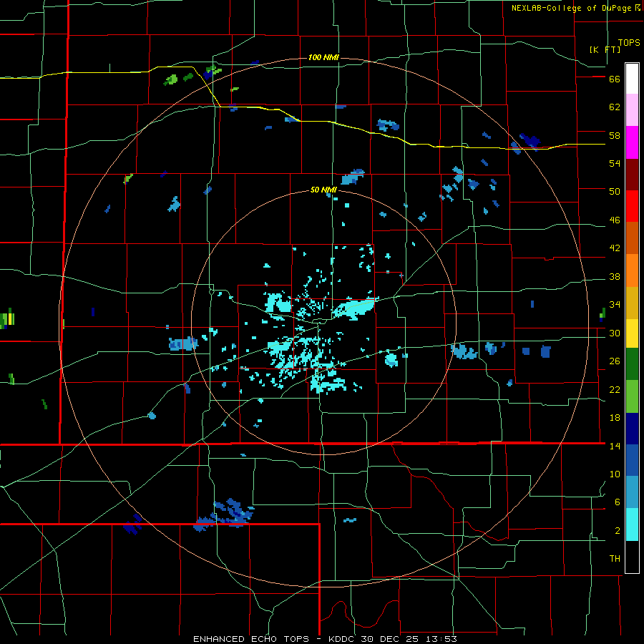Click the medium blue swatch between 10 and 14
644x644 pixels.
[x=632, y=460]
